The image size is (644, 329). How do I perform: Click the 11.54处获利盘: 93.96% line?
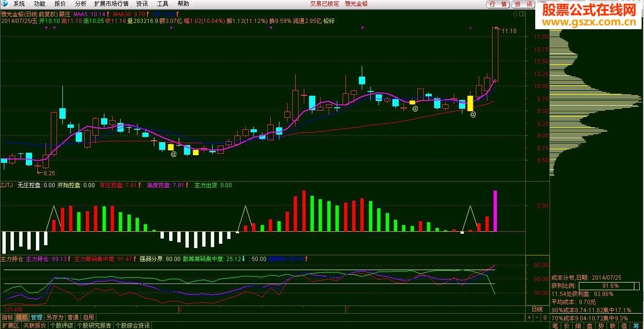pos(582,294)
